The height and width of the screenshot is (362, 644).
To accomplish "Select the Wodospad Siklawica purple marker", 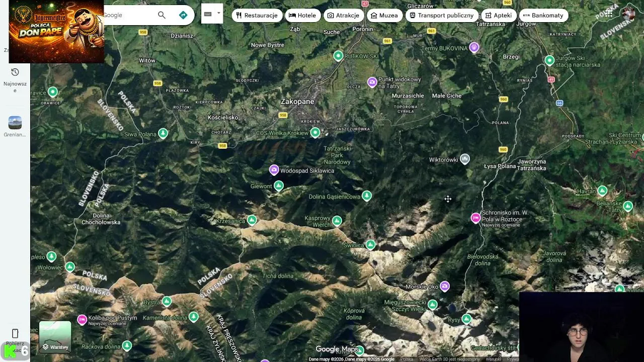I will [274, 170].
